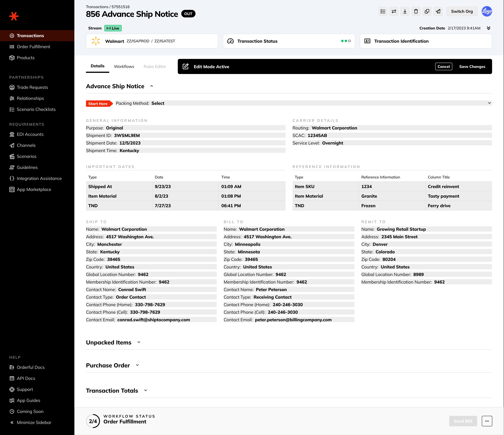This screenshot has height=435, width=504.
Task: Edit the SCAC field 12345AB
Action: pyautogui.click(x=392, y=135)
